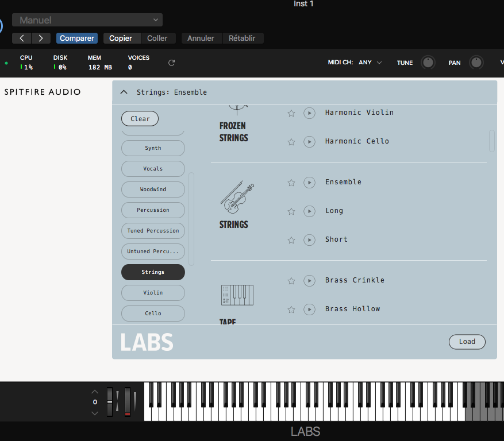Click the LABS logo

point(145,342)
